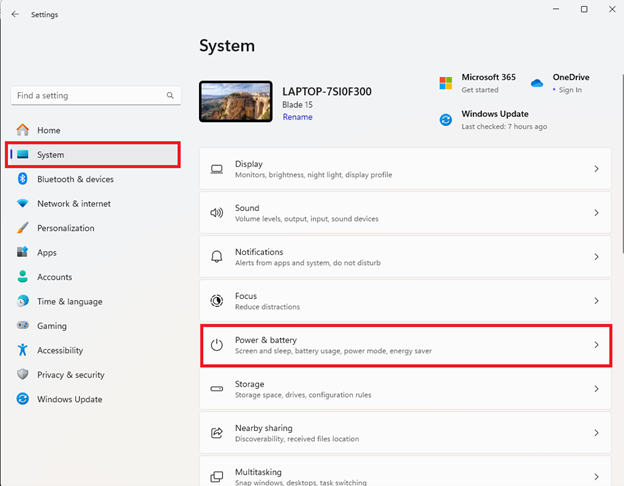Click the Multitasking windows icon

coord(216,476)
